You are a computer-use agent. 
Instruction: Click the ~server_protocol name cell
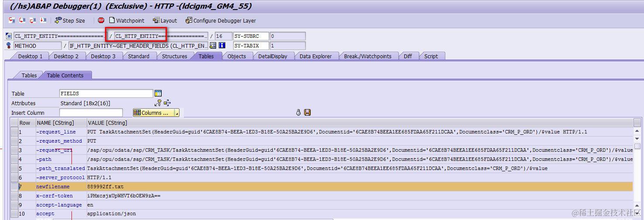point(61,177)
